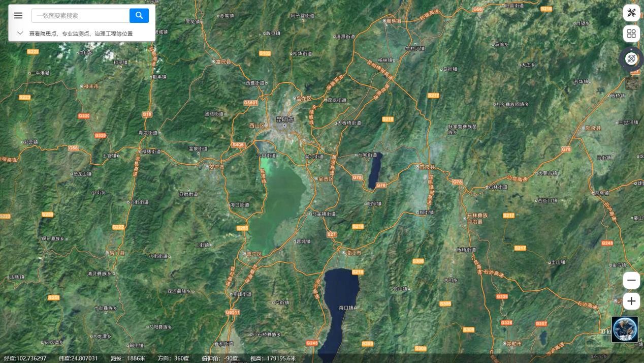Click the 一张图要素搜索 search input field
644x363 pixels.
[80, 16]
